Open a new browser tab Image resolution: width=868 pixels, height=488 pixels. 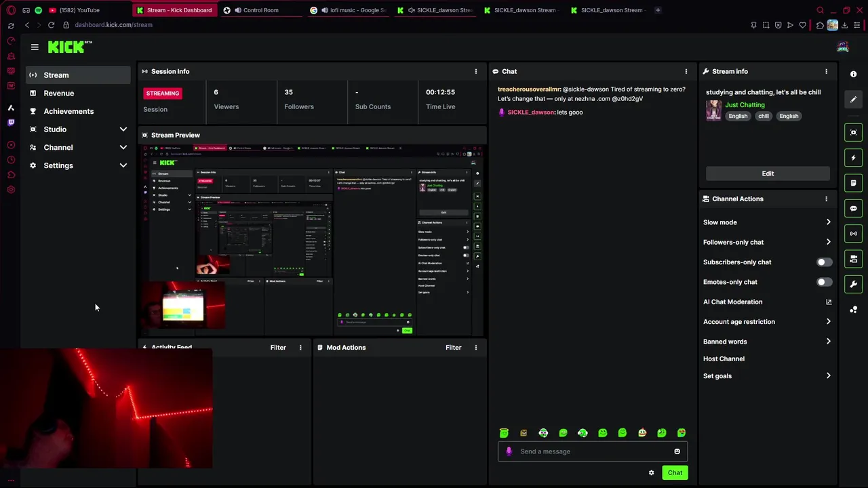(x=658, y=10)
